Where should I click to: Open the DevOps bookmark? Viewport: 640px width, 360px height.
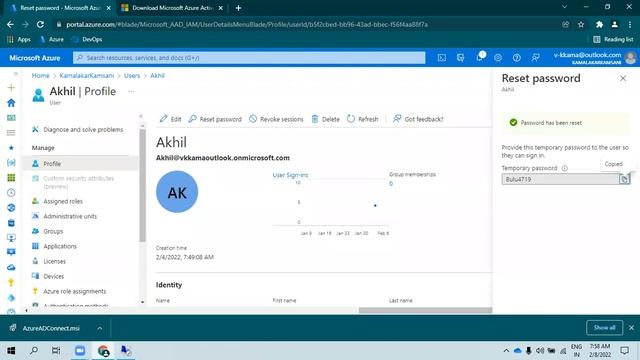tap(87, 40)
